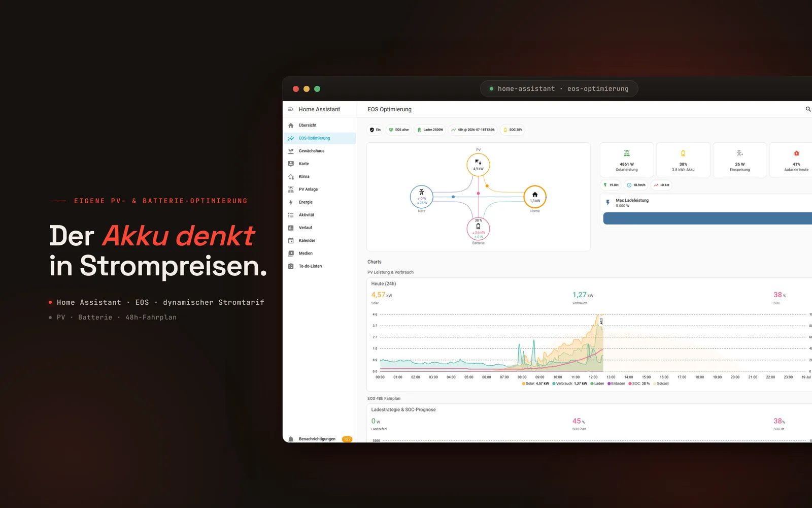Click the notifications badge showing 127
This screenshot has width=812, height=508.
tap(347, 439)
